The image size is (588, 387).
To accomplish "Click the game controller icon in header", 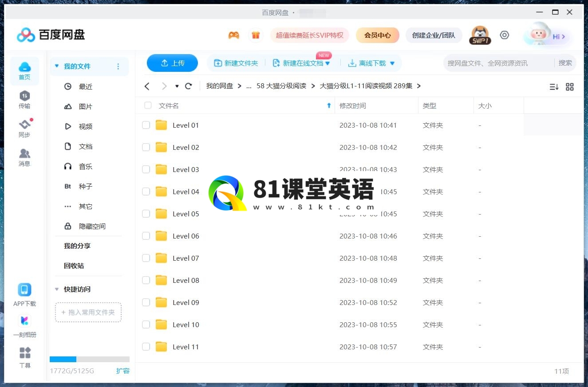I will click(x=234, y=35).
